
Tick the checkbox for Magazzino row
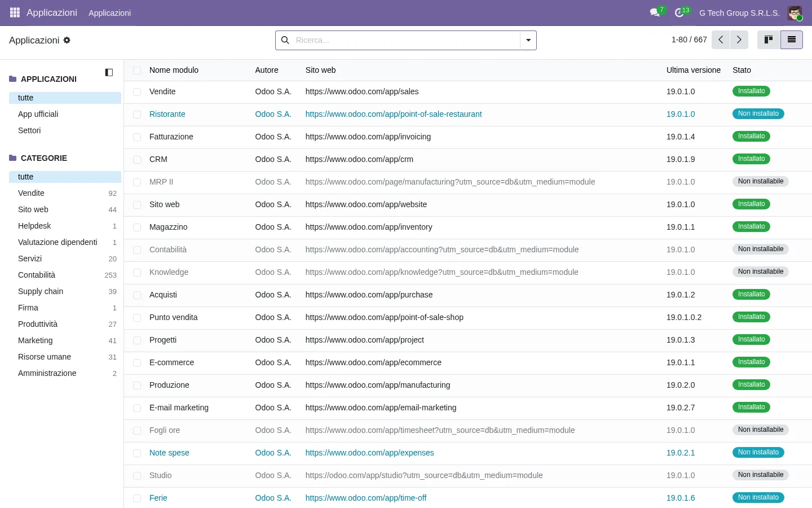click(137, 227)
